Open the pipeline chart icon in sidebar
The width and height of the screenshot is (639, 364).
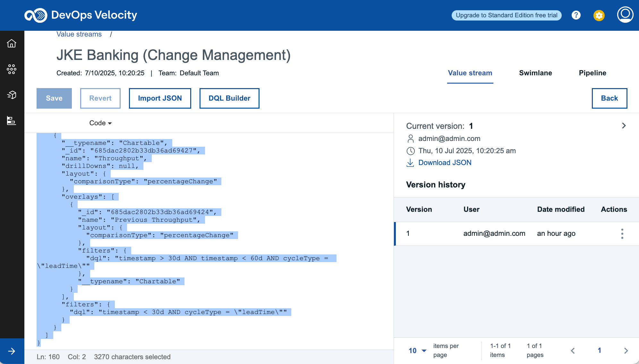tap(12, 120)
